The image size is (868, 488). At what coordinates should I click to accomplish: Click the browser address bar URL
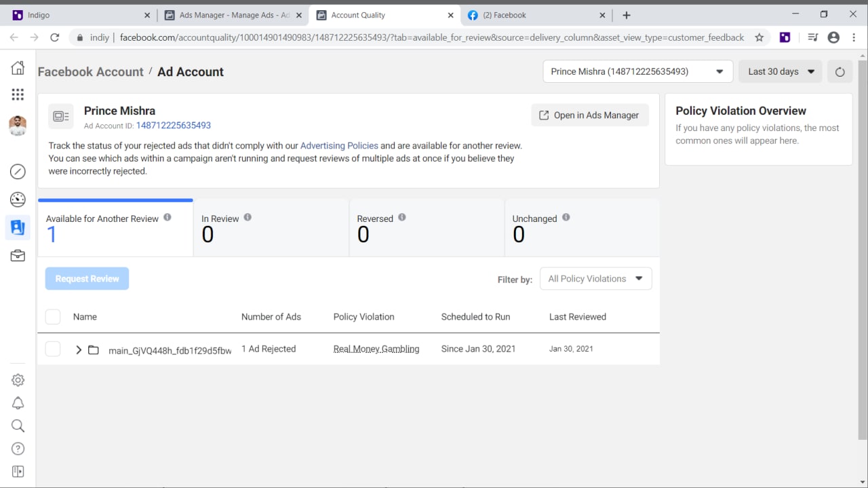(x=432, y=37)
